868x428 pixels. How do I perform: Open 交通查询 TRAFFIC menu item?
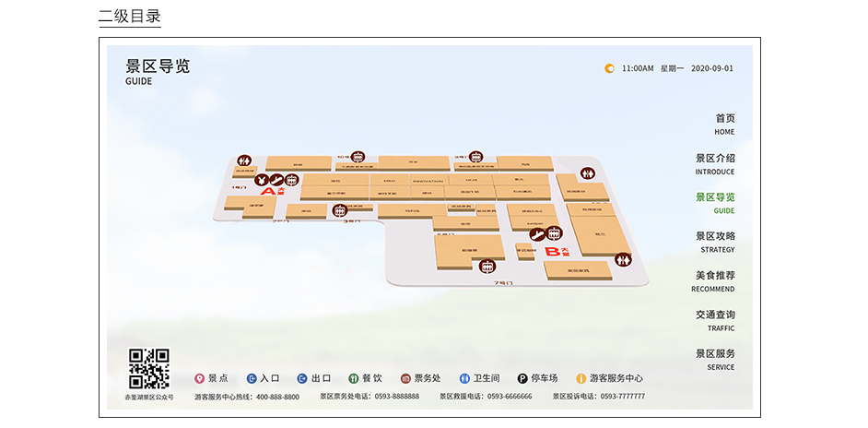coord(715,320)
